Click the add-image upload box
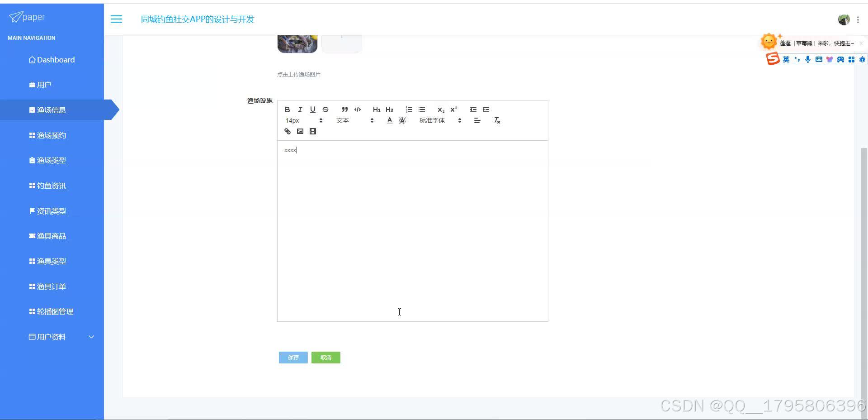This screenshot has width=868, height=420. click(x=341, y=44)
